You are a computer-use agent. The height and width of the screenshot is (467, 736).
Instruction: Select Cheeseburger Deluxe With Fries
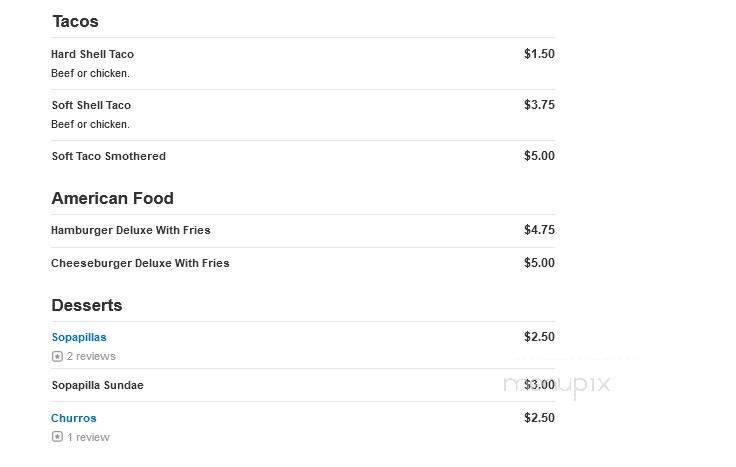tap(140, 263)
